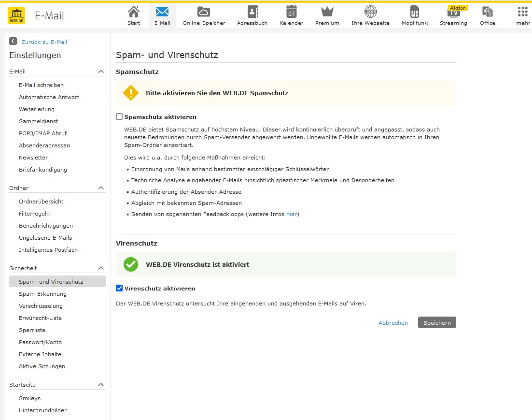Click the Premium crown icon
532x420 pixels.
pos(327,12)
